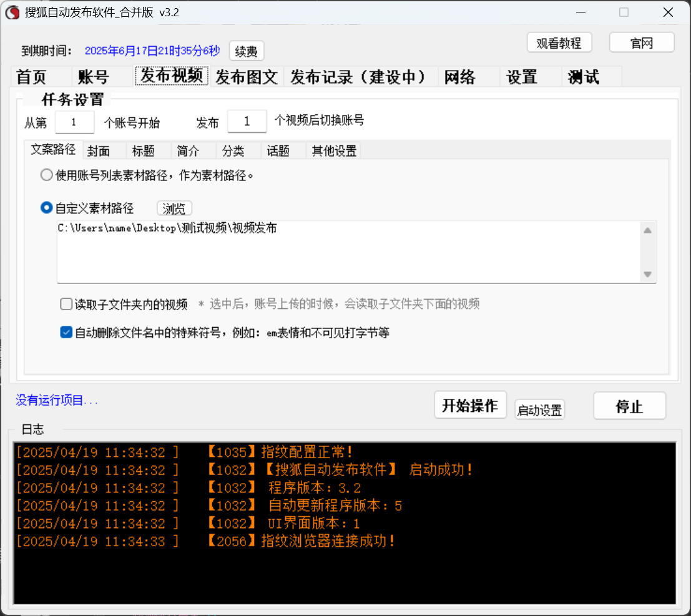Click the Sohu app logo icon in title bar
Image resolution: width=691 pixels, height=616 pixels.
(x=12, y=12)
